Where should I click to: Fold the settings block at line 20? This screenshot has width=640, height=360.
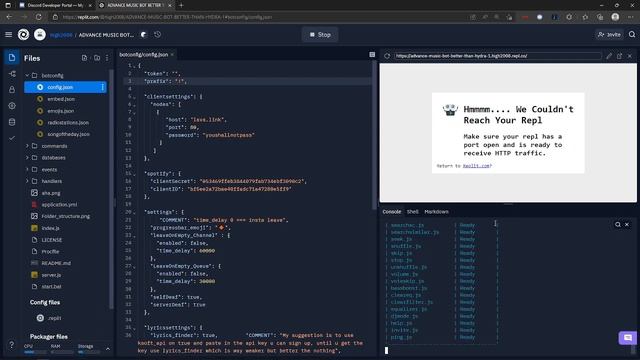click(134, 212)
